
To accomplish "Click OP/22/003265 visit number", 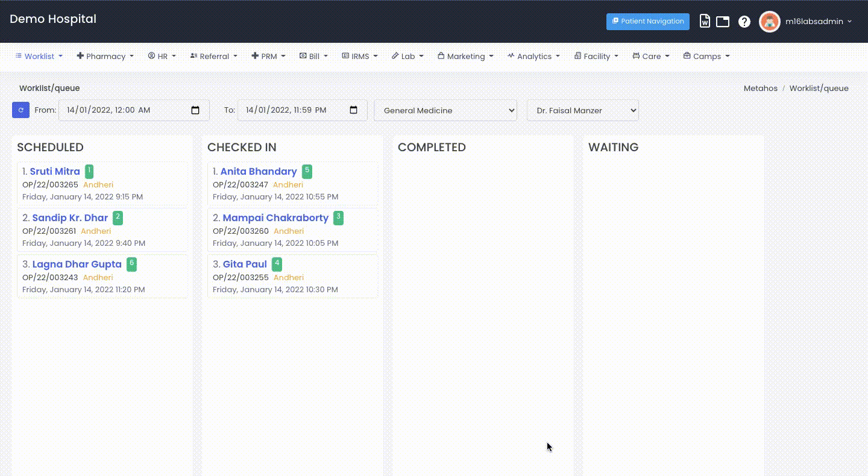I will (50, 185).
